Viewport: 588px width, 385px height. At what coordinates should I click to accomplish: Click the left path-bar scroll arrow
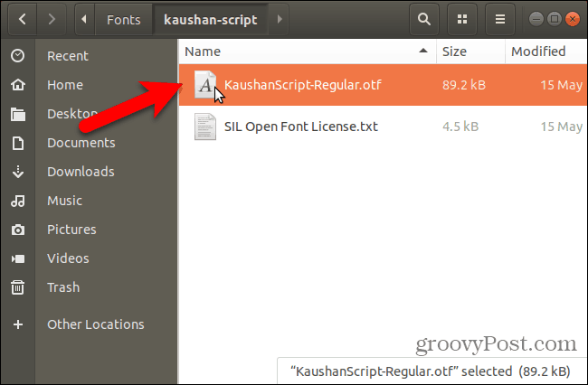(x=84, y=19)
